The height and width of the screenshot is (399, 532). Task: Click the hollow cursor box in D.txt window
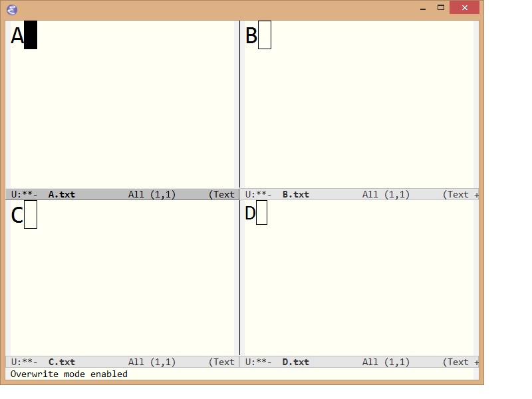coord(261,212)
